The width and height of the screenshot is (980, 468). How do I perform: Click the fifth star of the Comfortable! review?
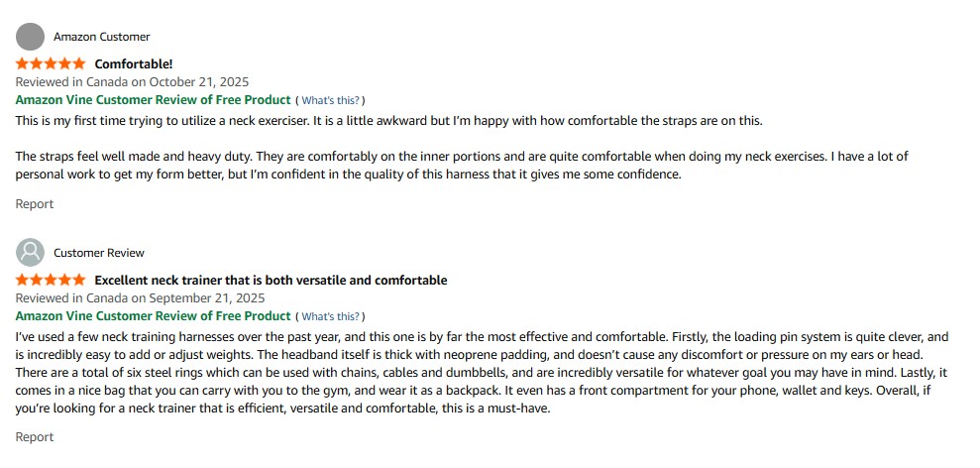(78, 64)
